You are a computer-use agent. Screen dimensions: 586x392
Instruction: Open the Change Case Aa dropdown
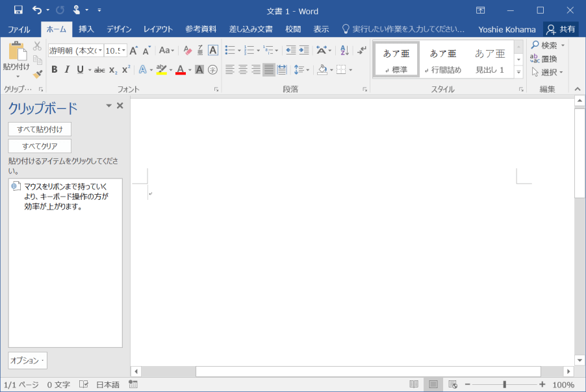(x=166, y=50)
